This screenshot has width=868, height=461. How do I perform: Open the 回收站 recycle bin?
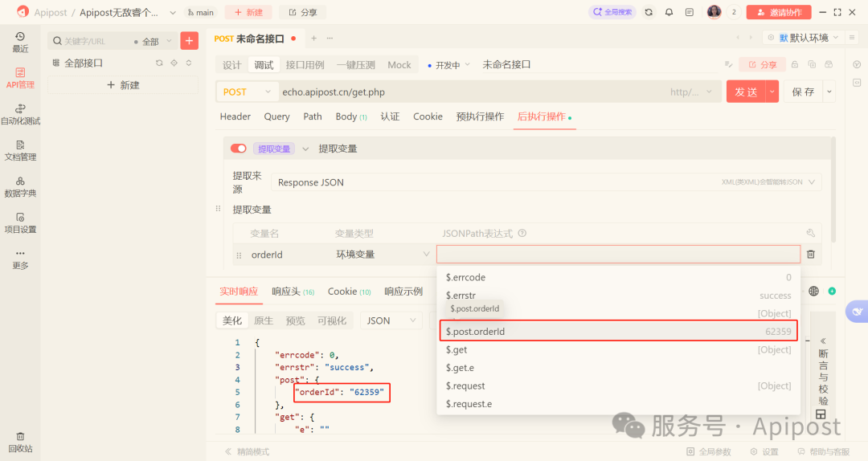pyautogui.click(x=20, y=443)
